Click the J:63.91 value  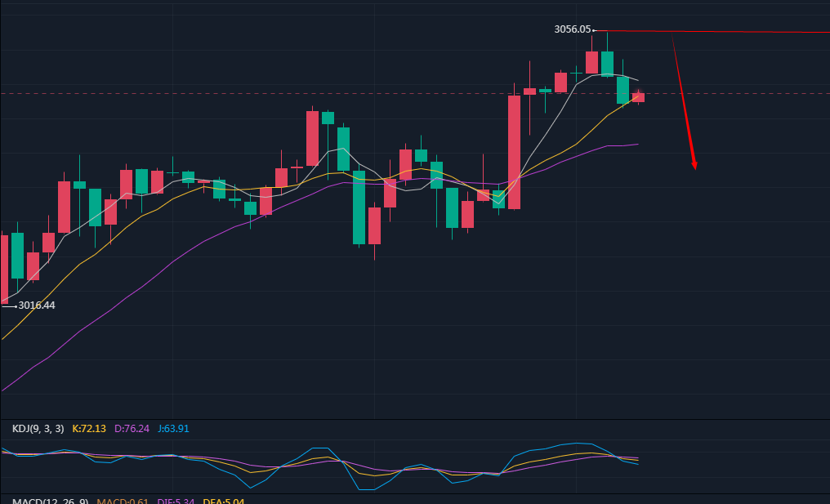tap(173, 428)
